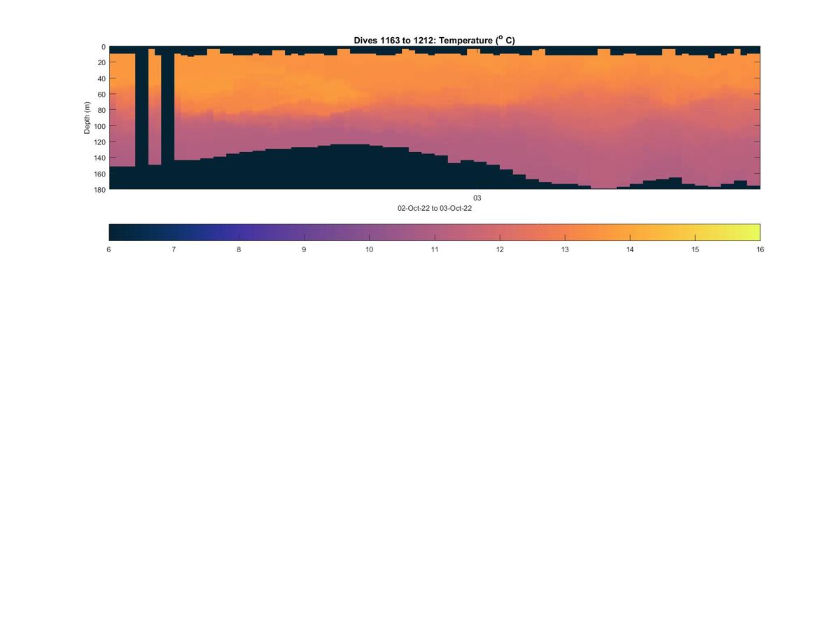
Task: Click the colorbar tick label '12'
Action: click(x=500, y=249)
